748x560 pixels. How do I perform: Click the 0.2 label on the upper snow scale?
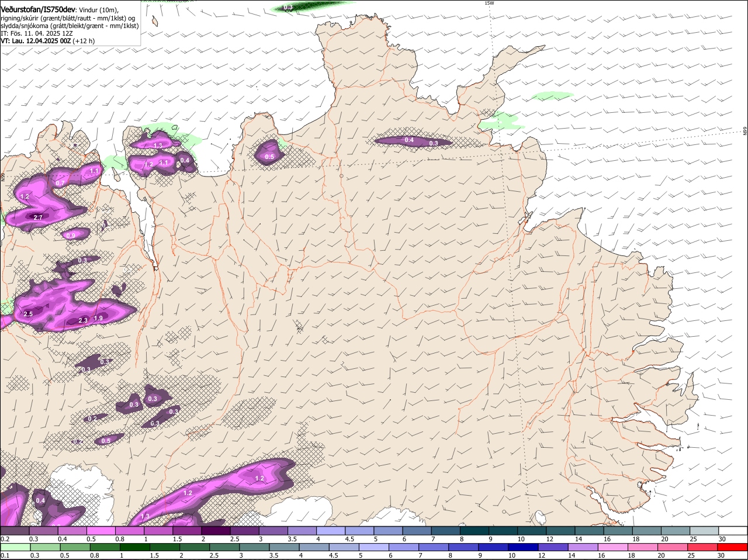click(x=5, y=538)
